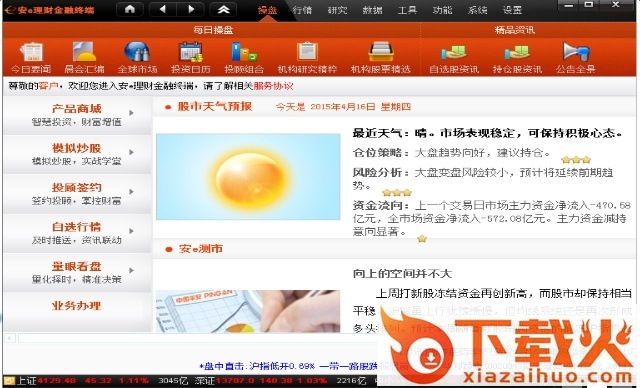Image resolution: width=640 pixels, height=388 pixels.
Task: Click the sun weather forecast image
Action: pyautogui.click(x=248, y=177)
